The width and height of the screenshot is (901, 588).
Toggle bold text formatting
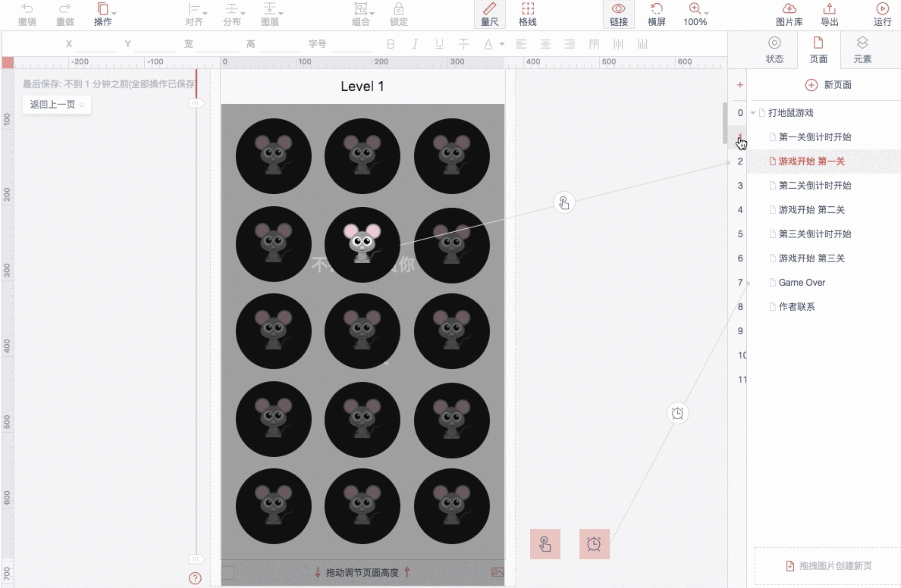[391, 44]
